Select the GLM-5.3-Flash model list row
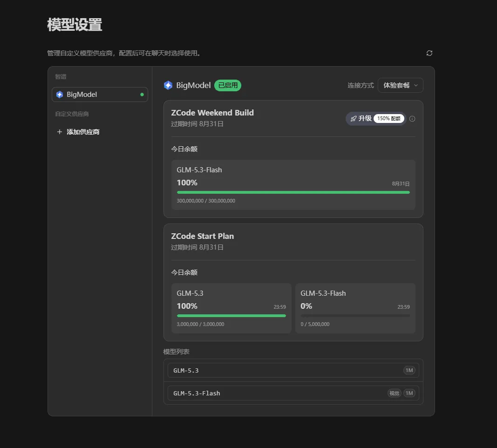497x448 pixels. point(293,393)
